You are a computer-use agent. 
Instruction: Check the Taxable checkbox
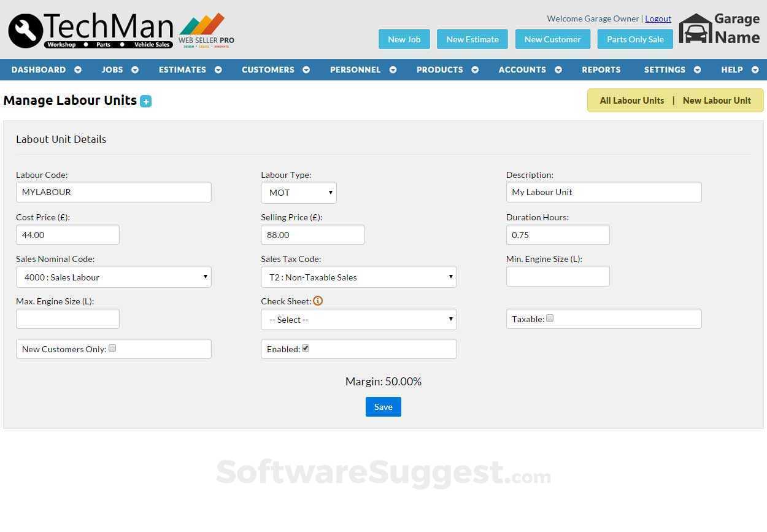pyautogui.click(x=549, y=318)
